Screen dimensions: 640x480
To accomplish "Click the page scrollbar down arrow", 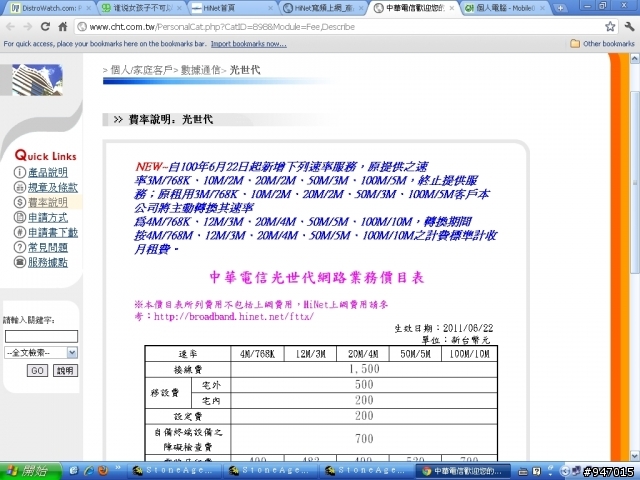I will (635, 455).
